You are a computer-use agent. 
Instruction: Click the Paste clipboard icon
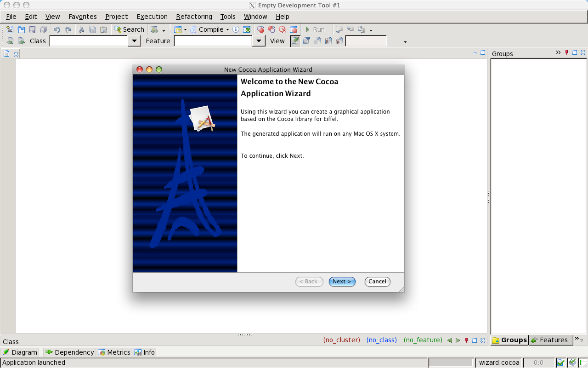[x=104, y=29]
